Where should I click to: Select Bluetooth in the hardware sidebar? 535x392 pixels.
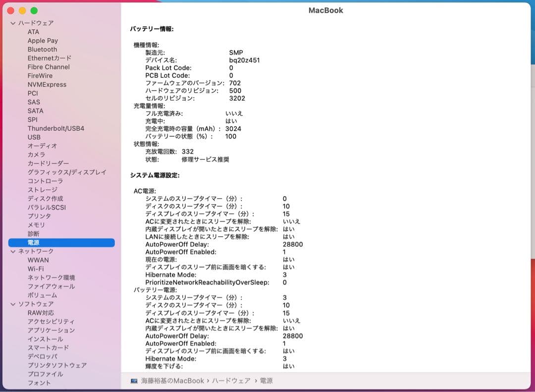click(x=42, y=49)
